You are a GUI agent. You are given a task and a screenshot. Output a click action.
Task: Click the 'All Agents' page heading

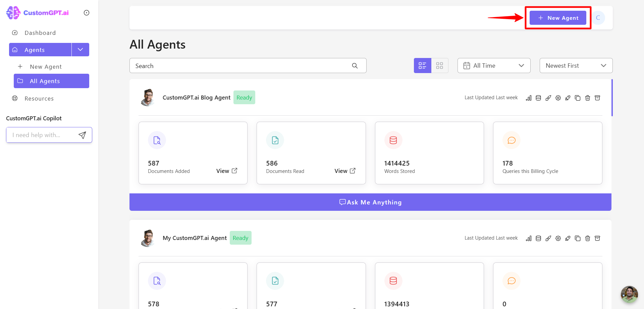point(158,45)
